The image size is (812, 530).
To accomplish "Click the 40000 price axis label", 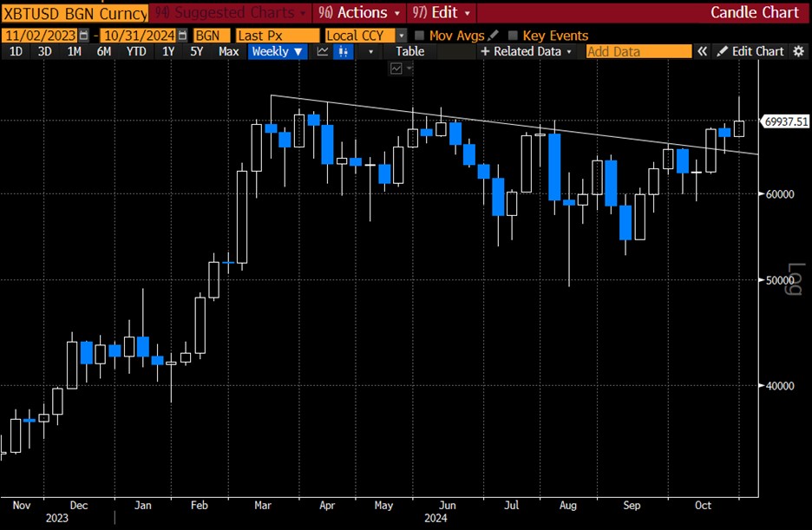I will [780, 386].
